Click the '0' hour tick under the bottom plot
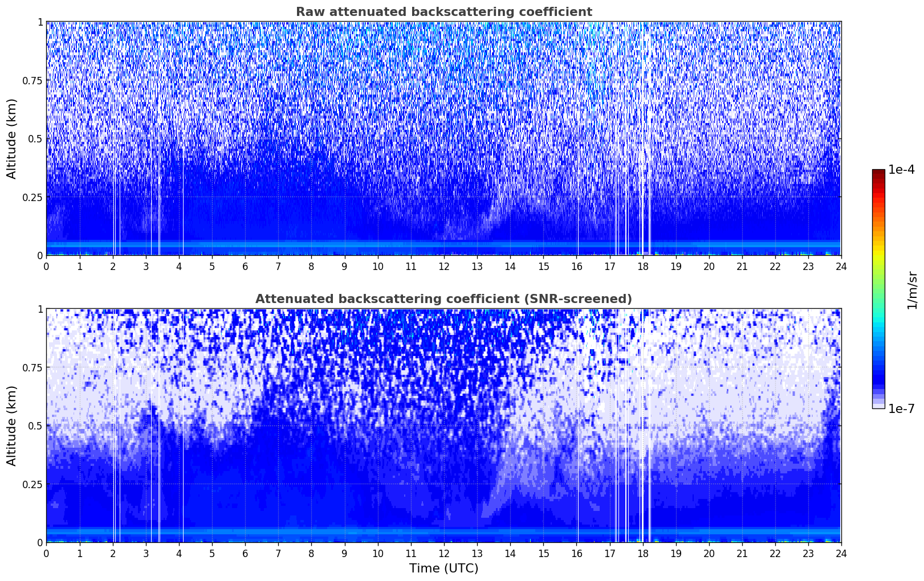This screenshot has width=924, height=581. coord(46,553)
